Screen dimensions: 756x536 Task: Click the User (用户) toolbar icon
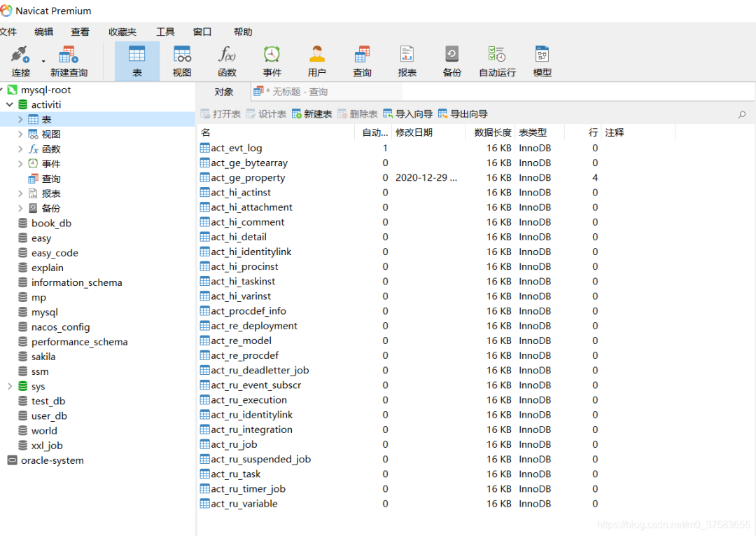317,61
